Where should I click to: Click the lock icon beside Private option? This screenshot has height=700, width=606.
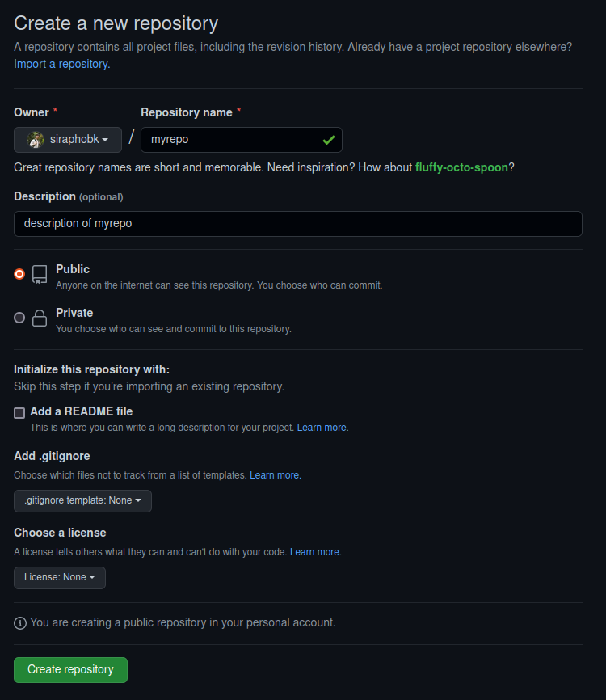(40, 318)
